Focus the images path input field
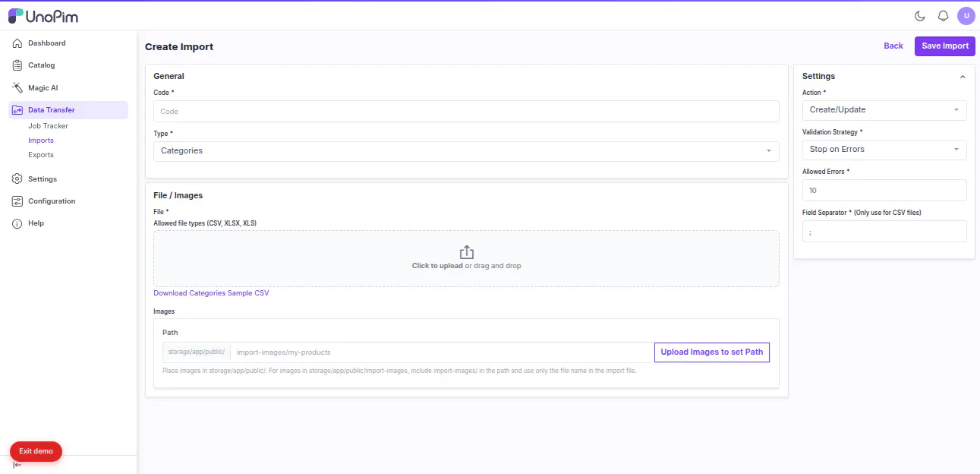This screenshot has width=980, height=474. tap(443, 352)
